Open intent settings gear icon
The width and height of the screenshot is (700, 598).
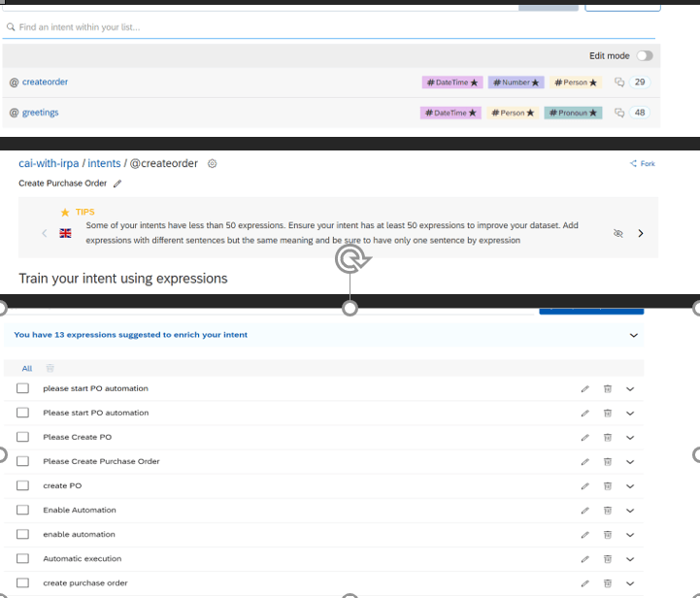tap(212, 164)
